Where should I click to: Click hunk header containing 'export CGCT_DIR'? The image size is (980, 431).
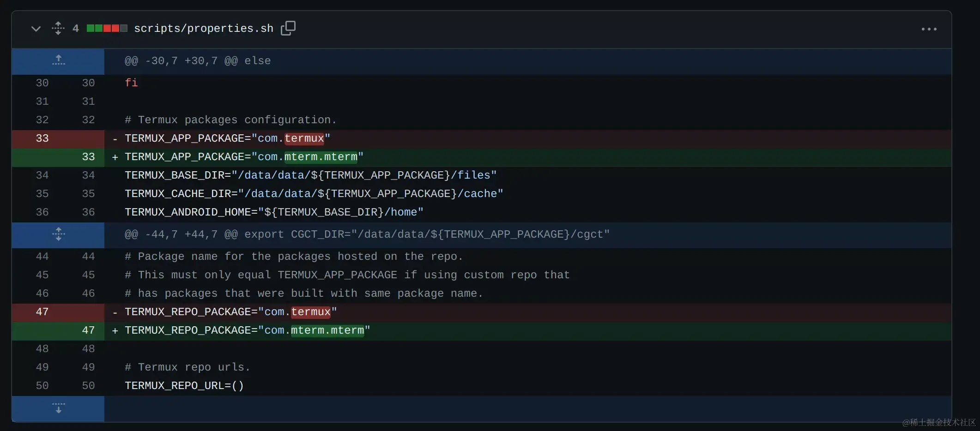[x=367, y=234]
